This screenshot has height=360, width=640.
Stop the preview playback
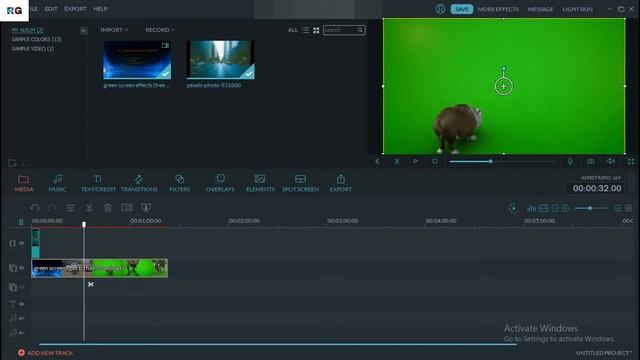pos(435,162)
